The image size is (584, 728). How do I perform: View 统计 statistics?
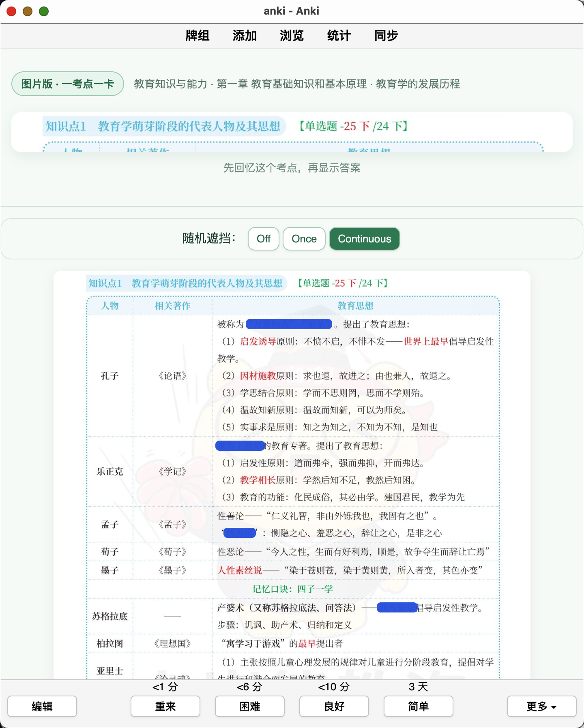click(339, 36)
